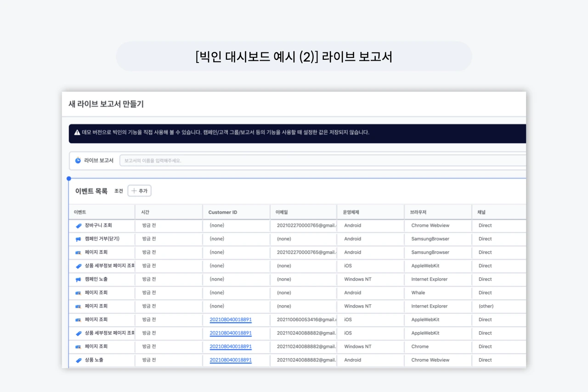Click (none) email in the 캠페인 거부(닫기) row
Image resolution: width=588 pixels, height=392 pixels.
pos(284,239)
